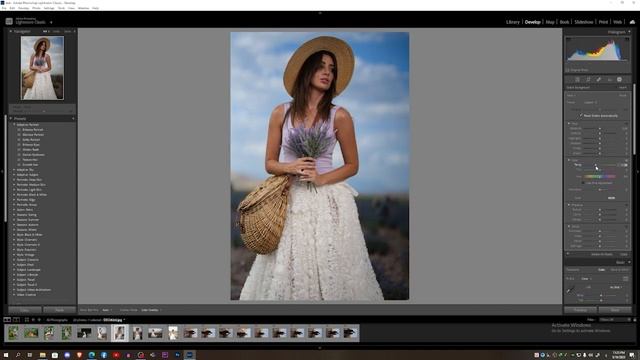The height and width of the screenshot is (360, 640).
Task: Click the Paste button below presets
Action: [x=60, y=310]
